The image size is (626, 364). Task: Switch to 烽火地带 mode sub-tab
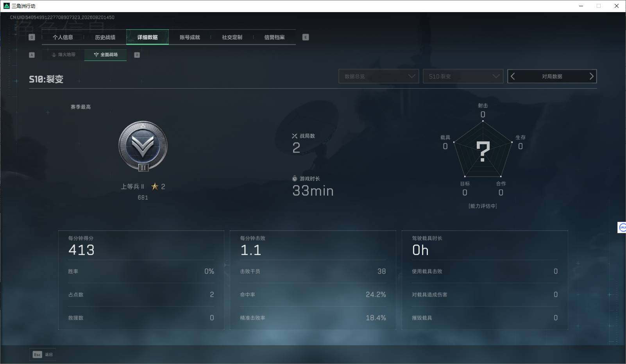[x=63, y=55]
